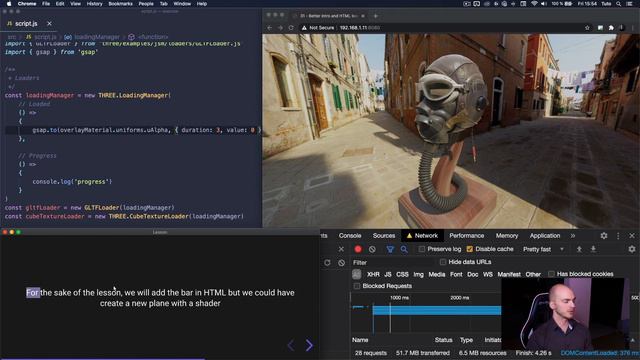Viewport: 640px width, 360px height.
Task: Open the Window menu
Action: point(182,4)
